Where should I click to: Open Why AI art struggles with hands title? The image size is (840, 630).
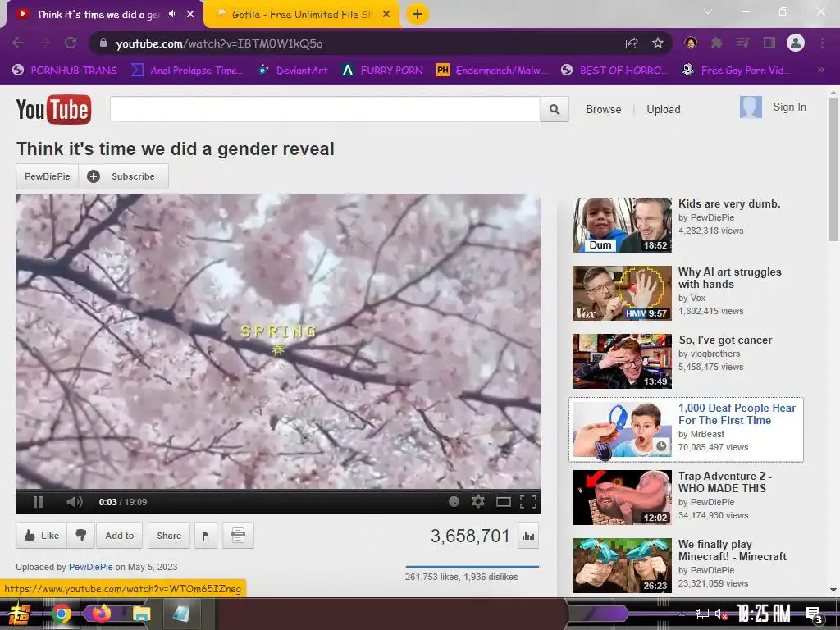pos(729,278)
